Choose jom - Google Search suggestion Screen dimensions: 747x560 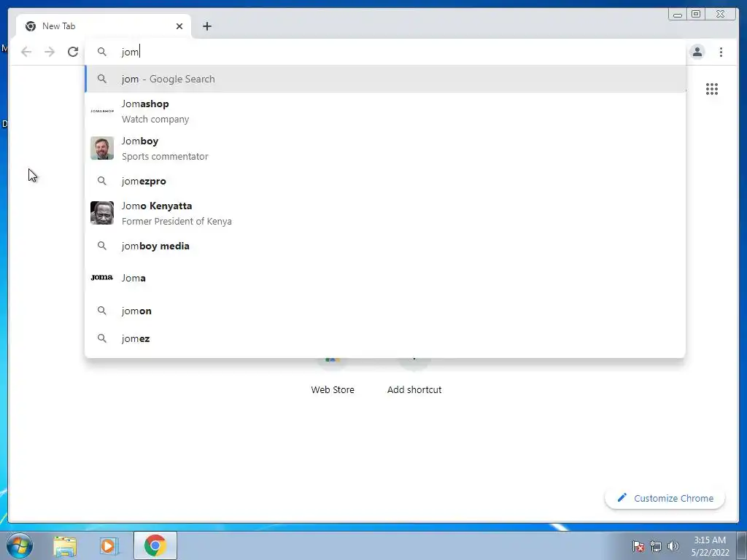point(385,79)
